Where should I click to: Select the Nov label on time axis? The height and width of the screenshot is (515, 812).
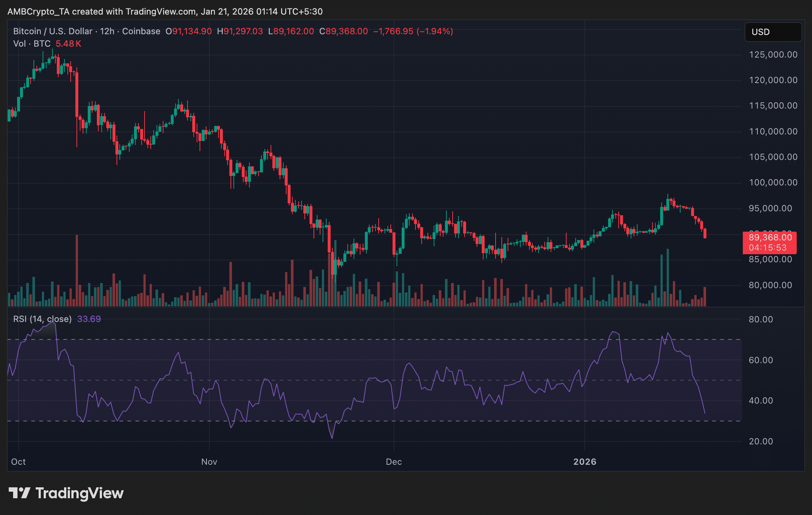pos(209,462)
